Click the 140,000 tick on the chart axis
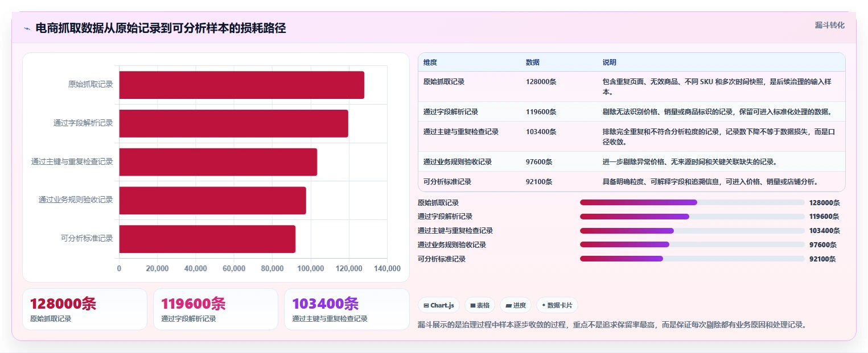The height and width of the screenshot is (353, 868). (387, 268)
